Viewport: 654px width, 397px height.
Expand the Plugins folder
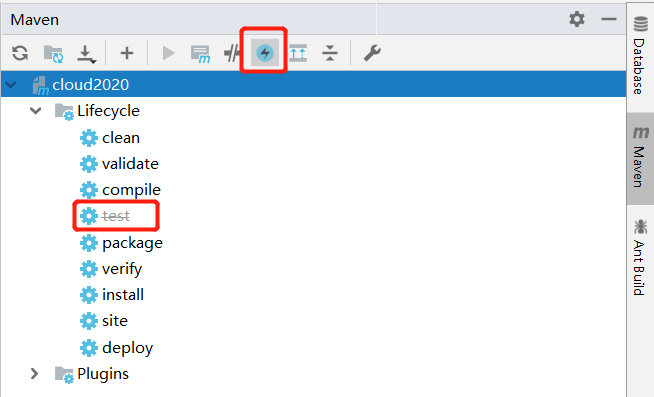(x=35, y=374)
